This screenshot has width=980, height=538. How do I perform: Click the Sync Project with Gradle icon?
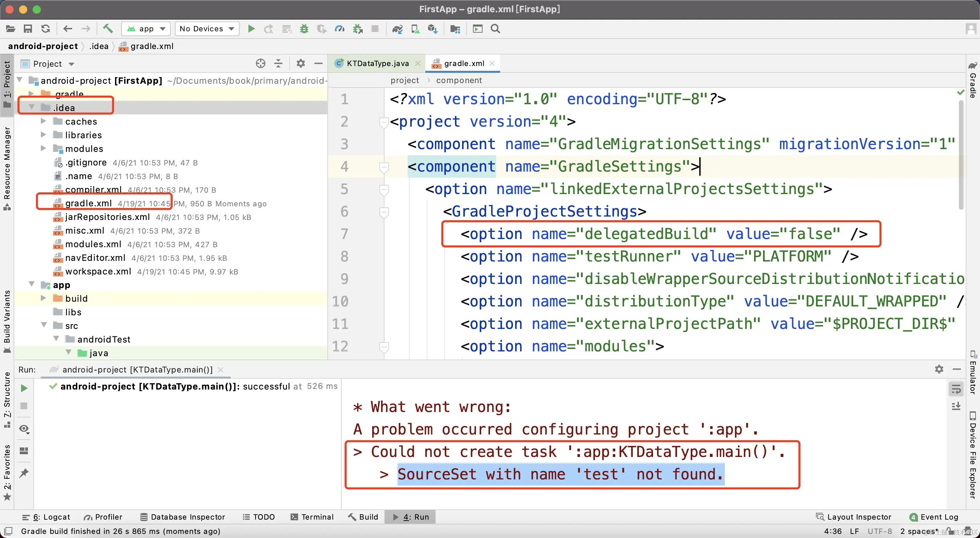click(397, 29)
